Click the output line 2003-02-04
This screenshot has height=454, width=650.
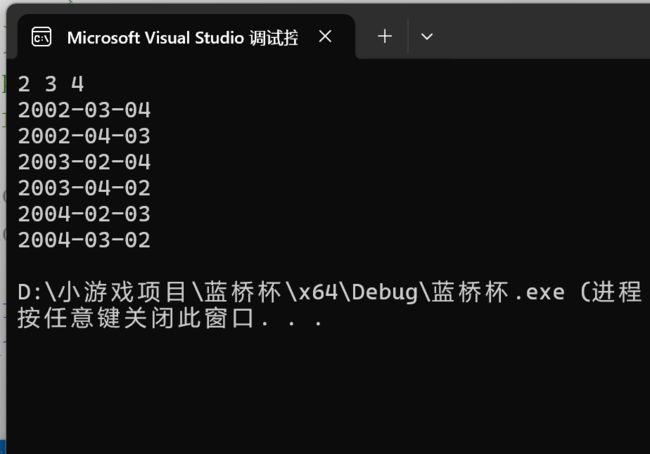(x=84, y=162)
